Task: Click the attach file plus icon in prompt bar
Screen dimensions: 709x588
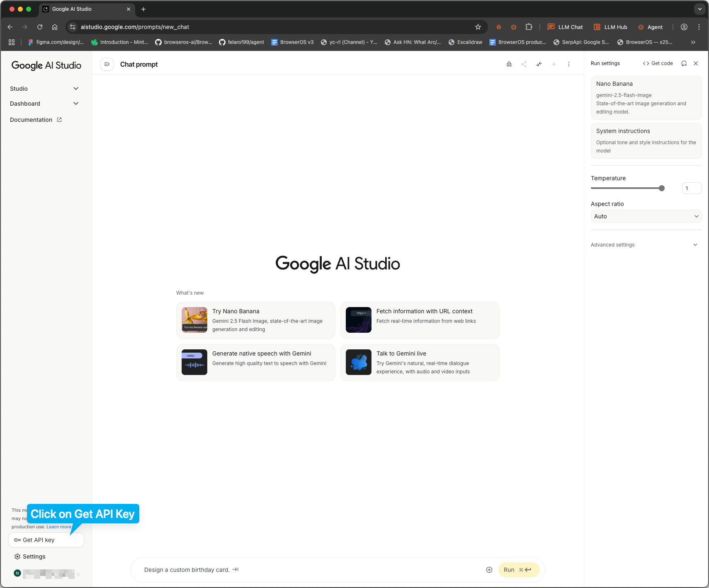Action: pos(489,569)
